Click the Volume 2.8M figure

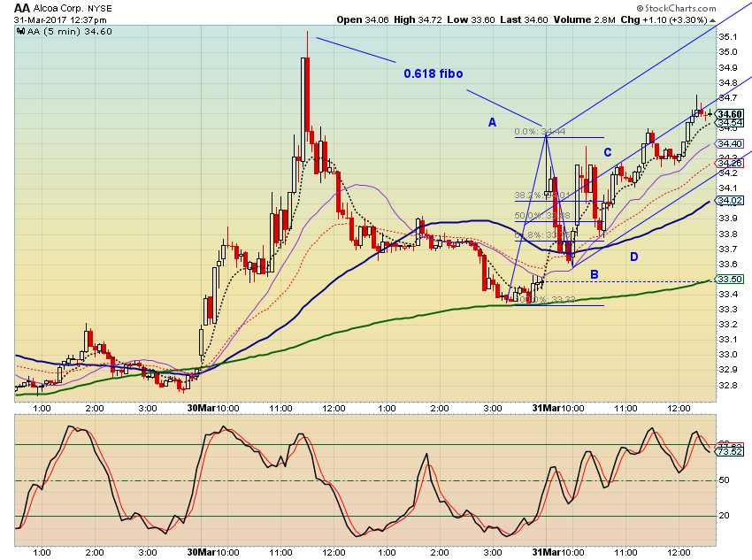tap(584, 19)
